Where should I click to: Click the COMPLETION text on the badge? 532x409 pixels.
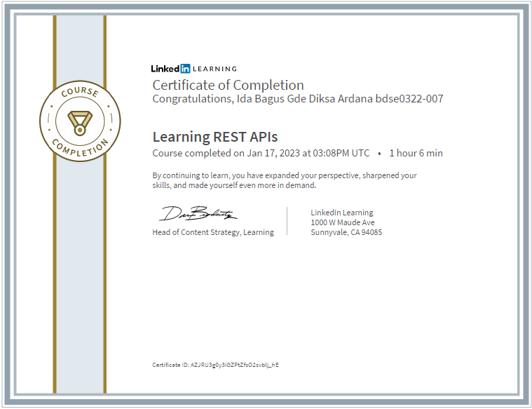[80, 148]
